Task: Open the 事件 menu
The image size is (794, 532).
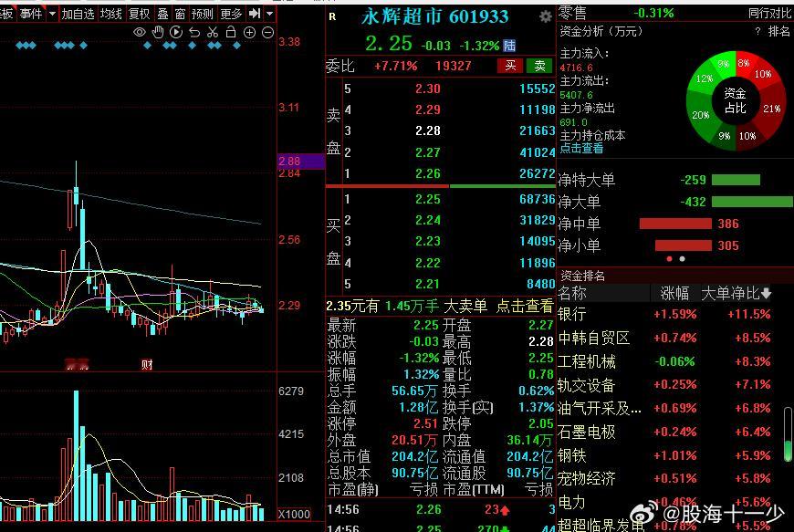Action: 31,14
